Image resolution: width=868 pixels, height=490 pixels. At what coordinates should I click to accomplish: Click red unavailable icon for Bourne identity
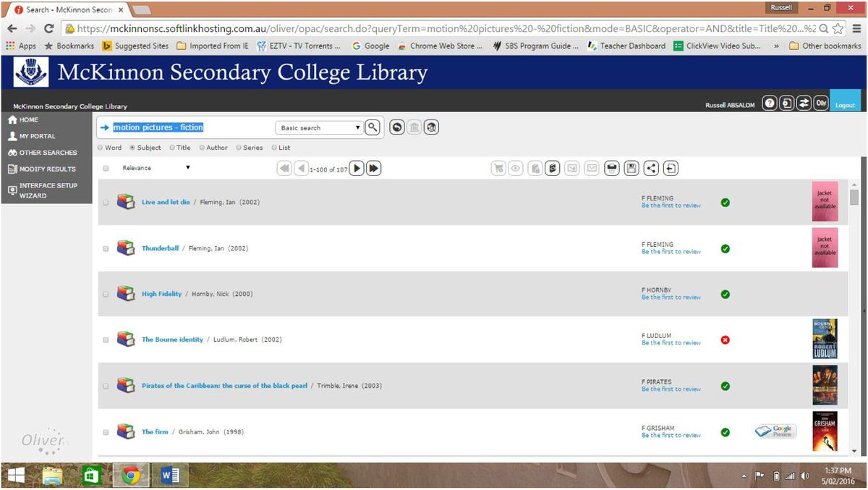pos(726,340)
